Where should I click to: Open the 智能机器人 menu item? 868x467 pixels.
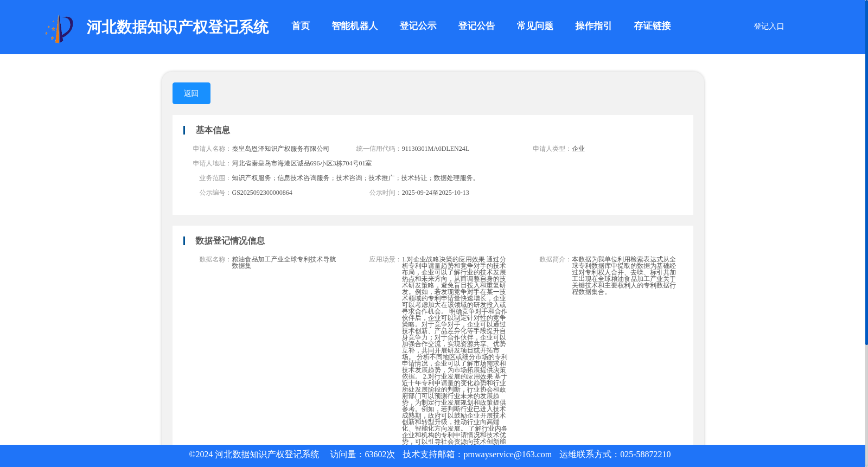[x=355, y=26]
